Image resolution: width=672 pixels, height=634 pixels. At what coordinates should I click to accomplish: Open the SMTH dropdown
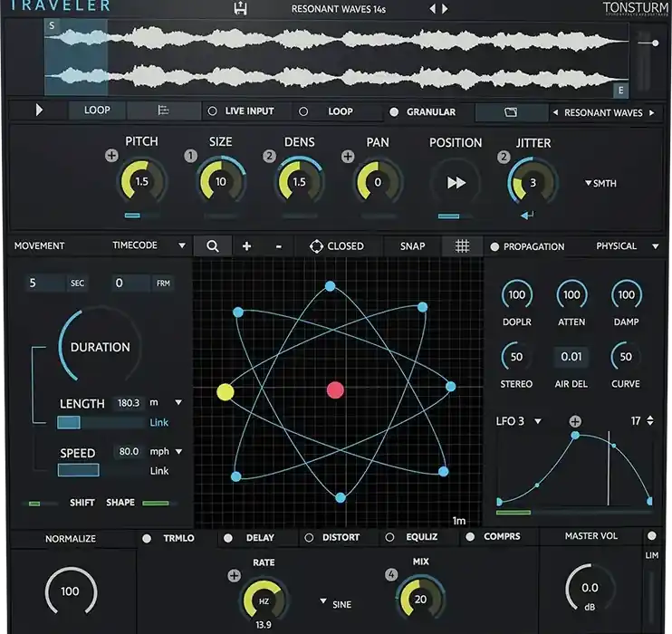pos(600,184)
